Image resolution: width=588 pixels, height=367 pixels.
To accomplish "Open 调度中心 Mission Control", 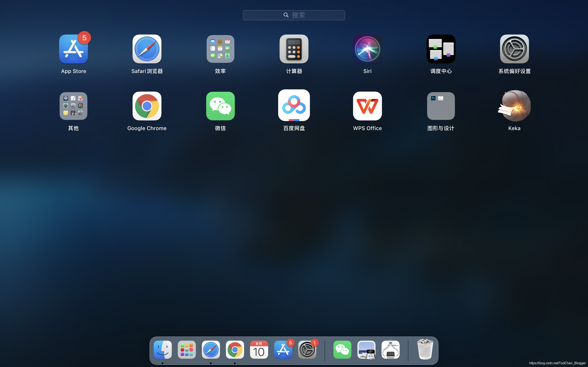I will click(441, 49).
